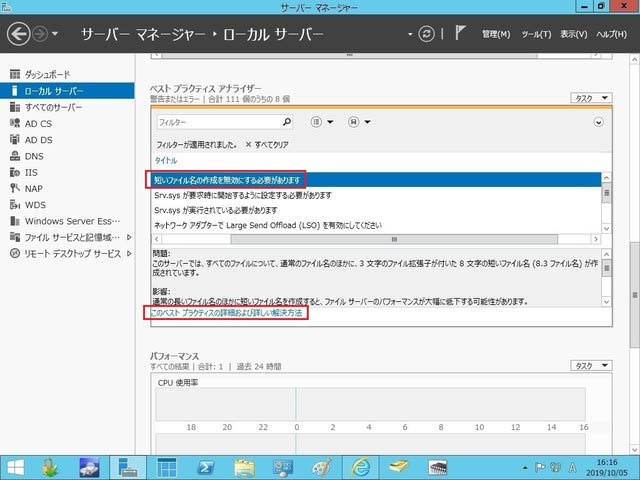This screenshot has width=640, height=480.
Task: Open Internet Explorer from the taskbar
Action: [x=361, y=468]
